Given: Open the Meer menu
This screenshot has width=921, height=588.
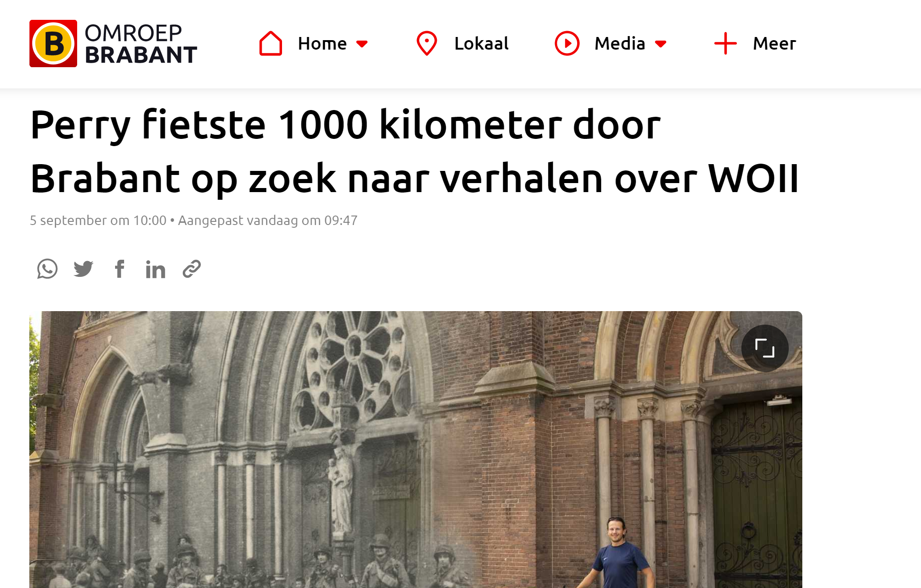Looking at the screenshot, I should (774, 44).
